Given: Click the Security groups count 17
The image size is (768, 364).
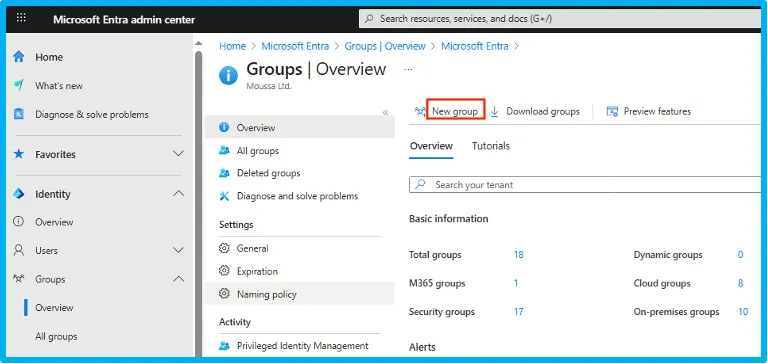Looking at the screenshot, I should 519,312.
